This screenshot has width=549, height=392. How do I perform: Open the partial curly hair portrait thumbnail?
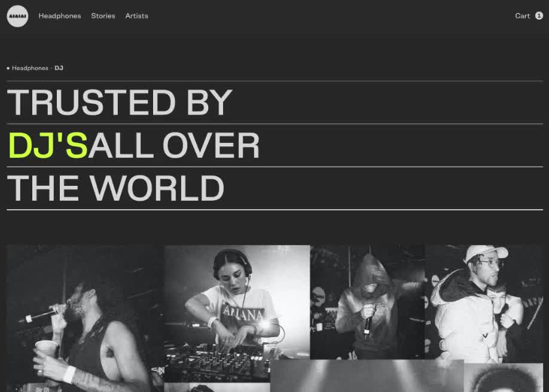coord(504,378)
